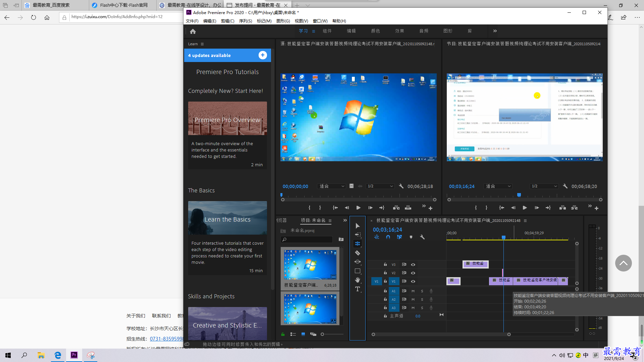This screenshot has width=644, height=362.
Task: Click Go to Out in program monitor
Action: coord(548,208)
